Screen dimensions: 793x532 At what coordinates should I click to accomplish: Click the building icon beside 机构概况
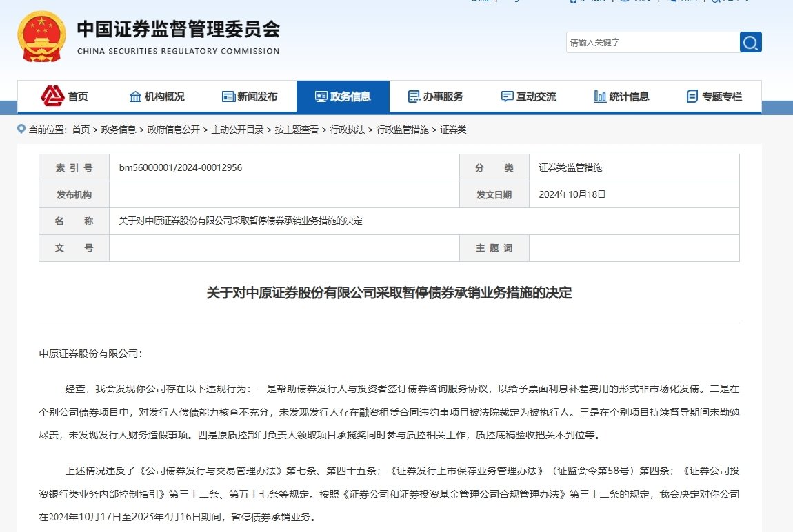(136, 96)
